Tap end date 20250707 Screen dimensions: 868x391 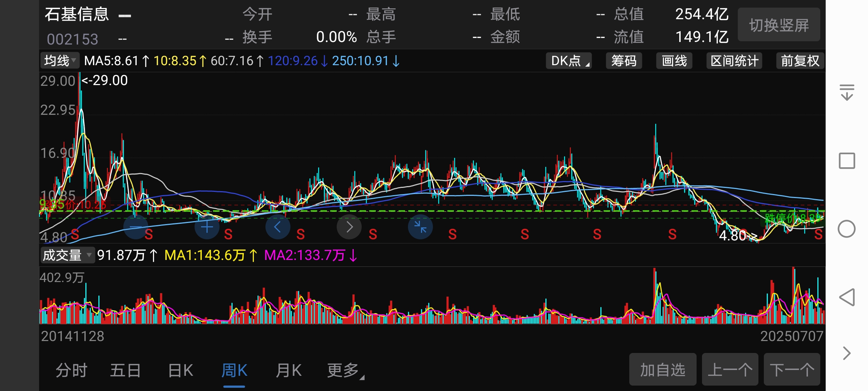pos(792,336)
